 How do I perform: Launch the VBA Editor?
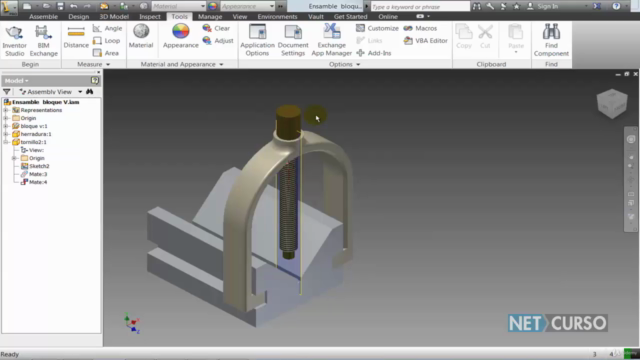425,41
